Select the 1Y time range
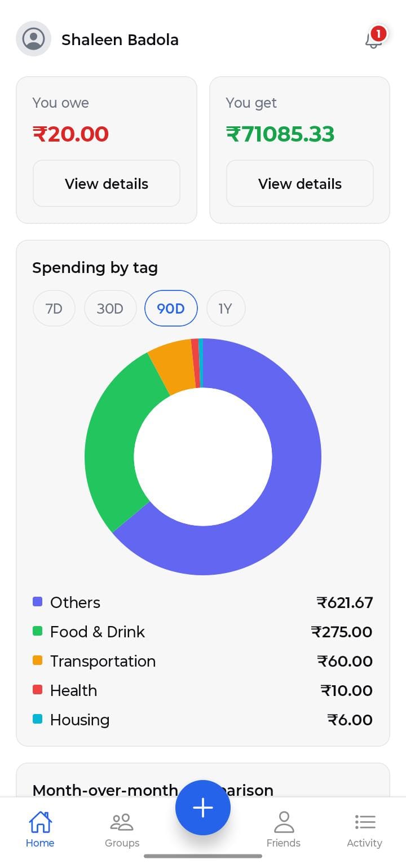Viewport: 406px width, 868px height. (x=226, y=309)
